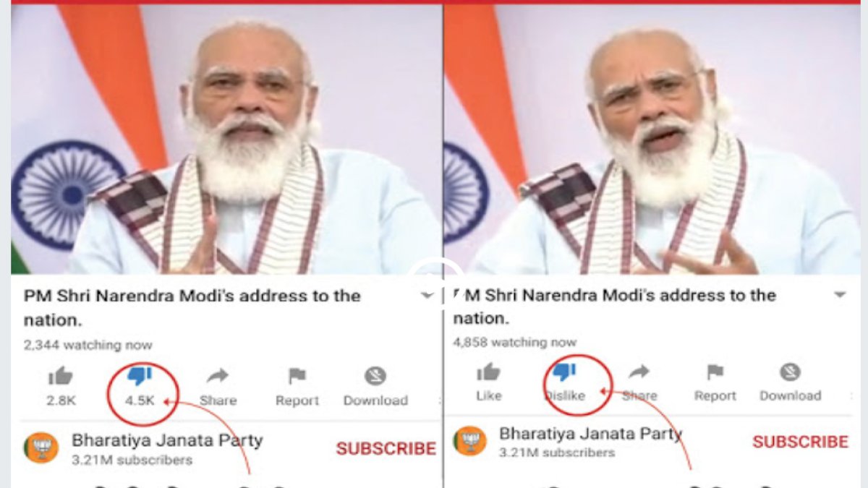Click the Report flag in left panel
The width and height of the screenshot is (868, 488).
coord(297,376)
